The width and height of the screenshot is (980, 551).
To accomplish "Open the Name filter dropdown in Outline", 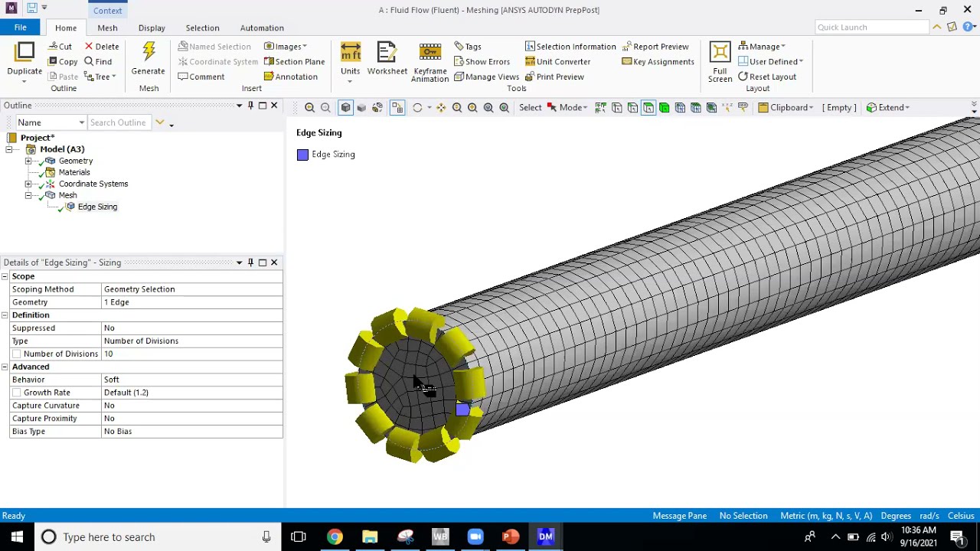I will tap(81, 123).
